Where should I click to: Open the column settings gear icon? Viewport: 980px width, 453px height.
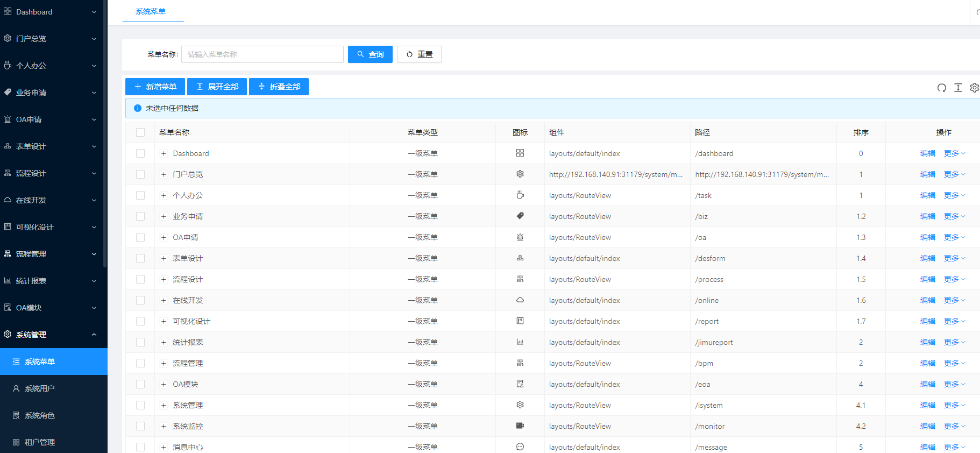pos(975,88)
